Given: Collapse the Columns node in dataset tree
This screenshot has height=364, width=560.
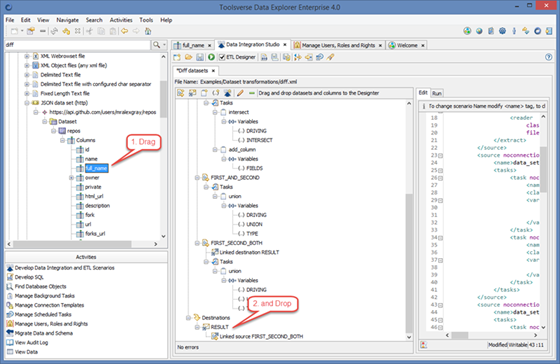Looking at the screenshot, I should [62, 140].
